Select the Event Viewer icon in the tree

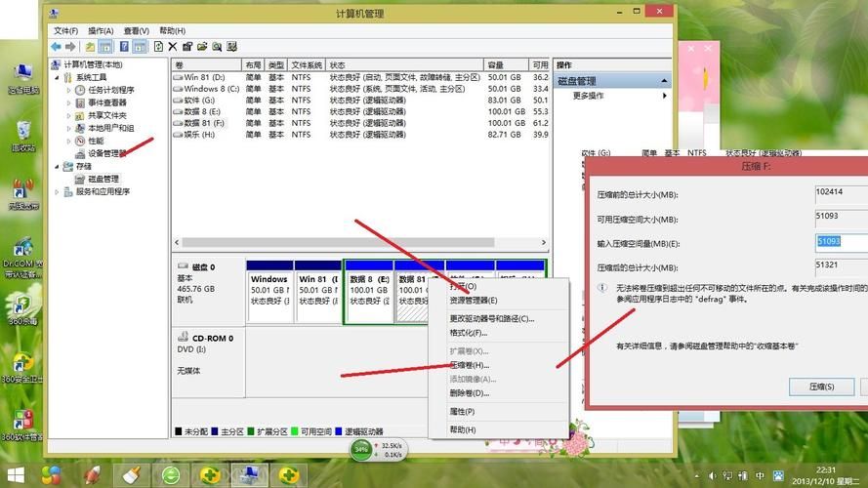(80, 102)
